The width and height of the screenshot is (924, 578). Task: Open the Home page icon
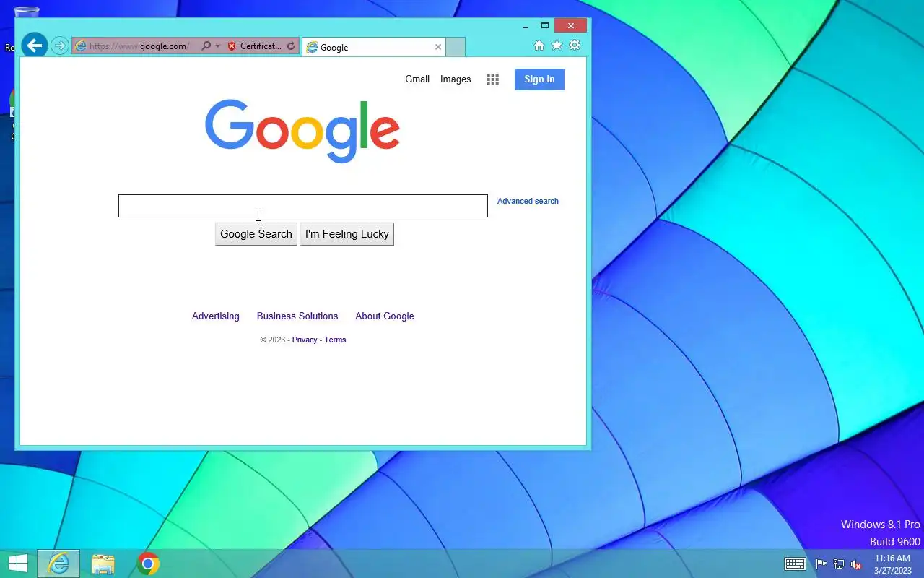pyautogui.click(x=539, y=46)
